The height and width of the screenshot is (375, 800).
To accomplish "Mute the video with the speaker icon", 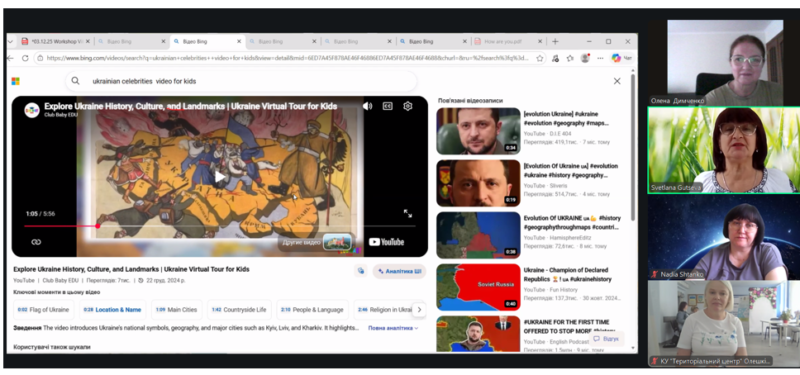I will click(367, 106).
